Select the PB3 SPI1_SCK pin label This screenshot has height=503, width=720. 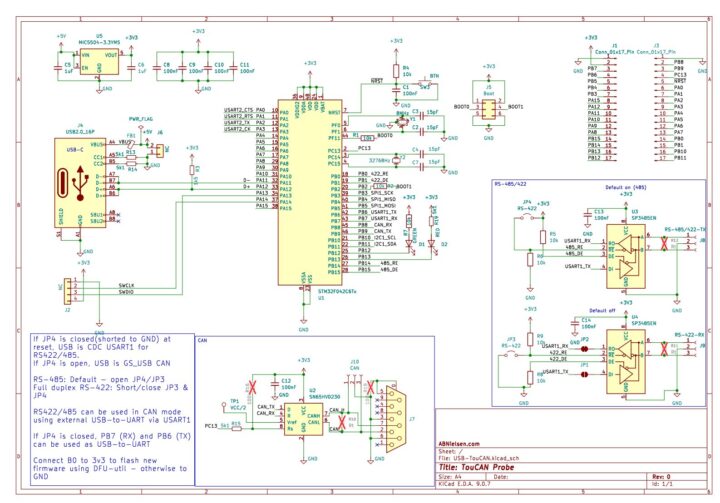377,193
